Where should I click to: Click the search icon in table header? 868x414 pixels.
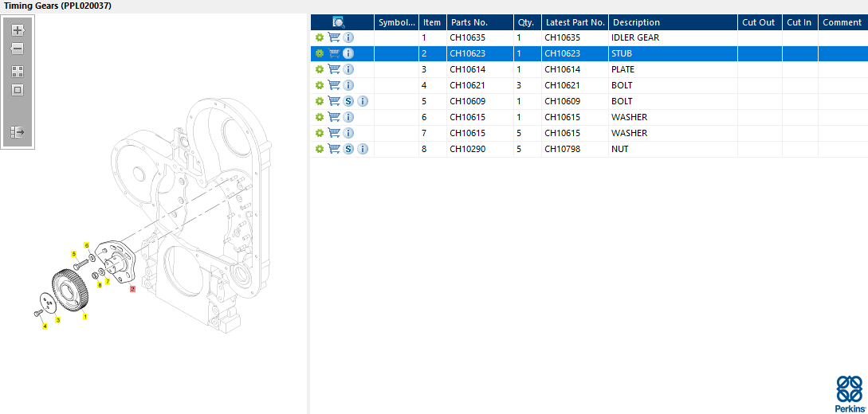[x=338, y=22]
